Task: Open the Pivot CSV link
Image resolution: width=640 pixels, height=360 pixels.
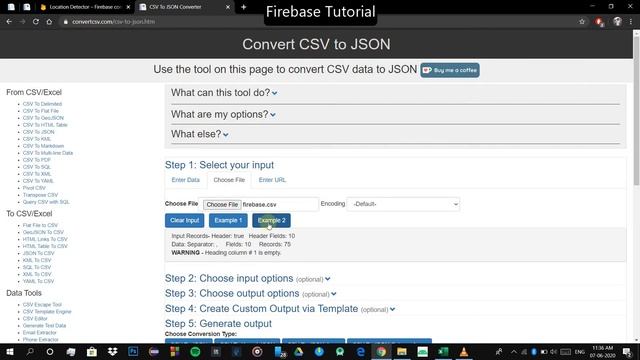Action: (34, 188)
